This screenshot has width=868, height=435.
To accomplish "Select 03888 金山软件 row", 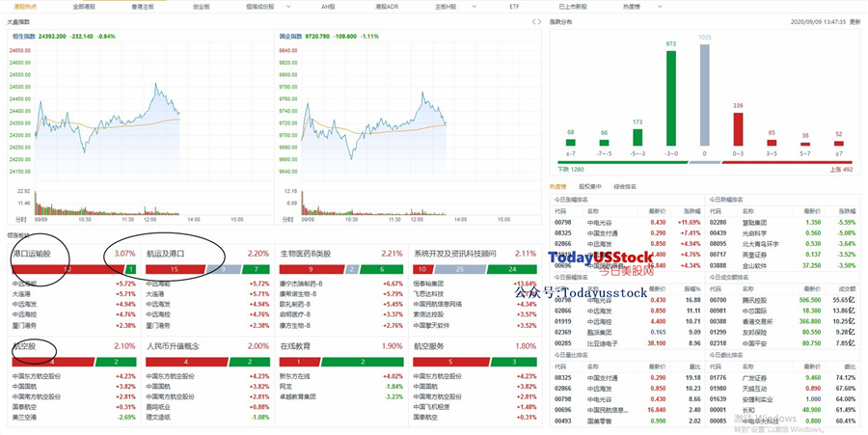I will 783,265.
